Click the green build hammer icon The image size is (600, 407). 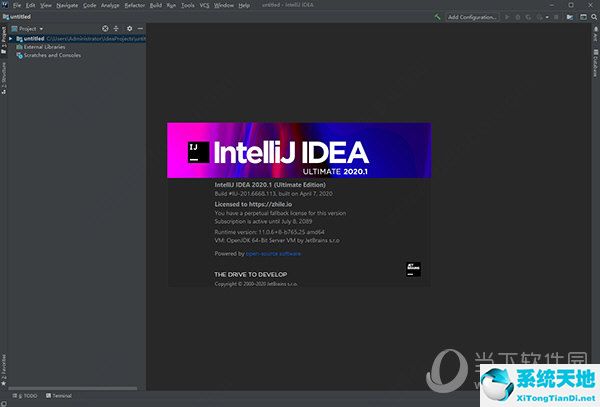click(438, 17)
